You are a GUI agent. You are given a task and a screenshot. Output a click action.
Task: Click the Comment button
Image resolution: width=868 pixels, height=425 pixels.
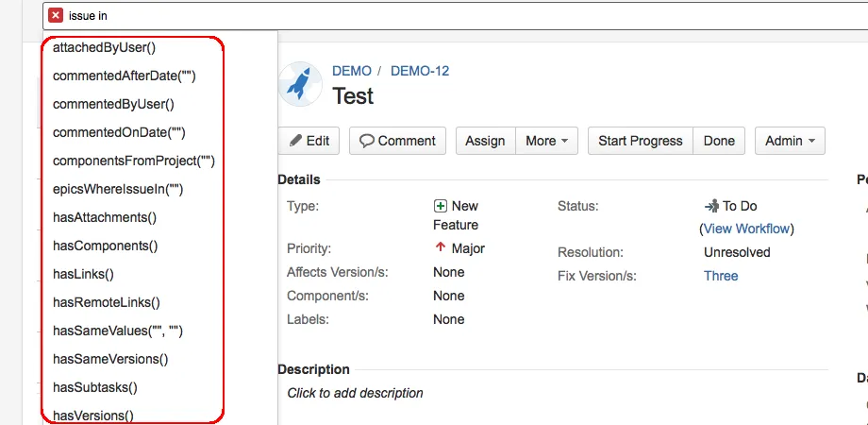pyautogui.click(x=397, y=141)
